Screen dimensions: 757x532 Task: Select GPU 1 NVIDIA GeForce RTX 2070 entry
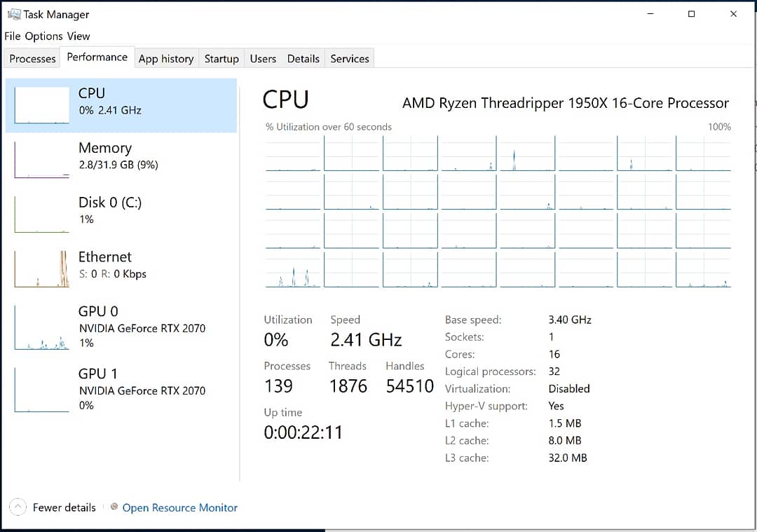click(121, 390)
